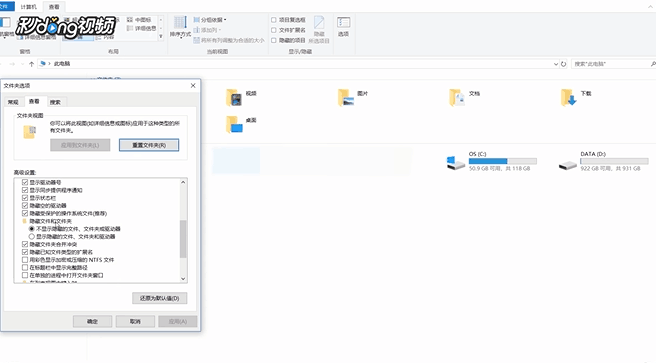Click the 此电脑 address bar path
656x363 pixels.
pyautogui.click(x=62, y=64)
